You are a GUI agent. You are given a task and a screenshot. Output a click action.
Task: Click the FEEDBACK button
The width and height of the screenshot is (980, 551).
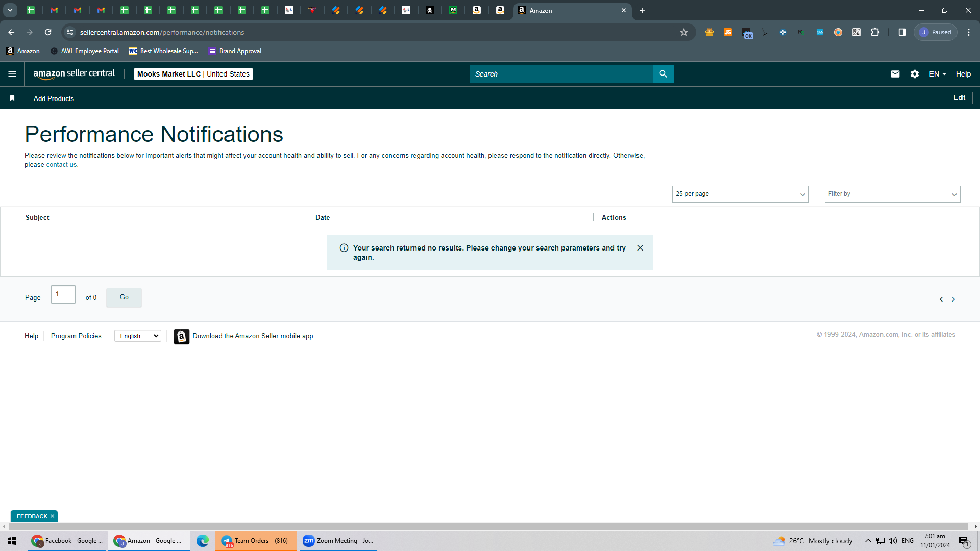[x=32, y=516]
